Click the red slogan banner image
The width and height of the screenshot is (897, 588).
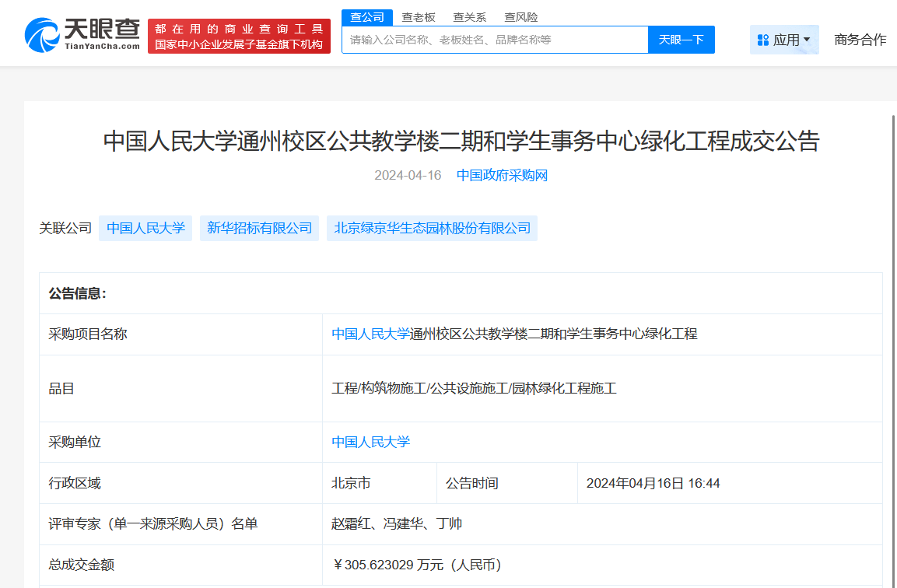tap(239, 37)
